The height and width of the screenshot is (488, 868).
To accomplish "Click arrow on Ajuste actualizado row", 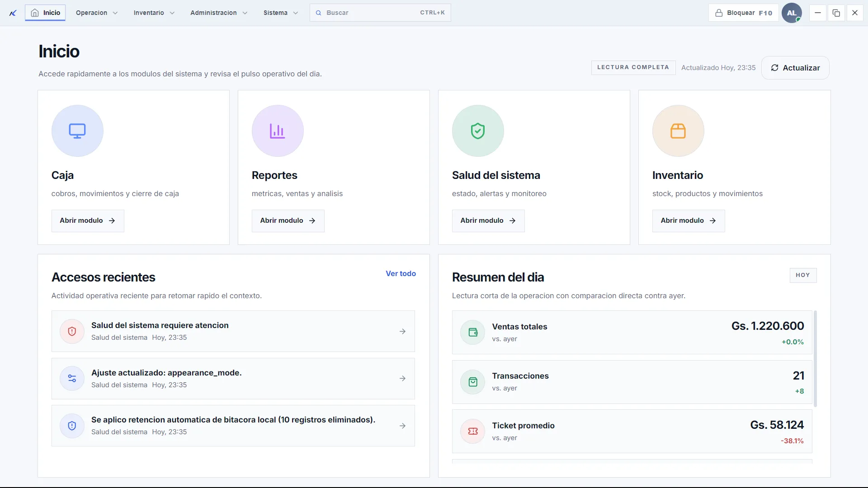I will [x=402, y=379].
